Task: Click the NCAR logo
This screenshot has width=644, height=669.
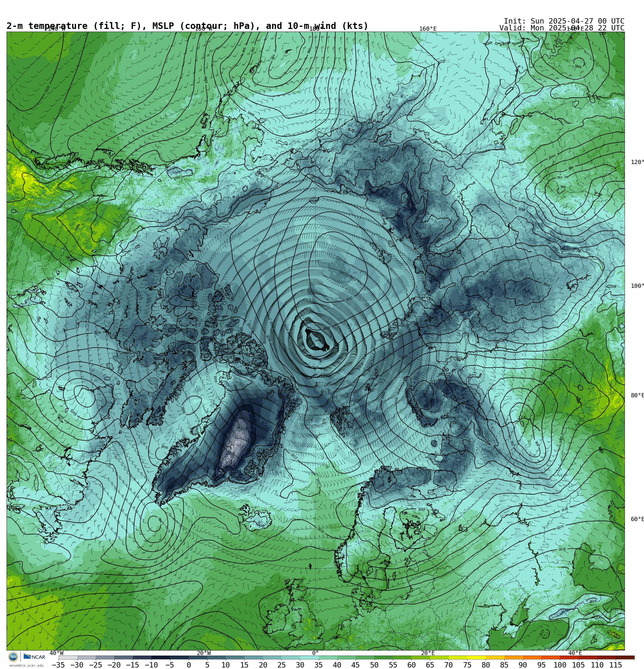Action: 34,657
